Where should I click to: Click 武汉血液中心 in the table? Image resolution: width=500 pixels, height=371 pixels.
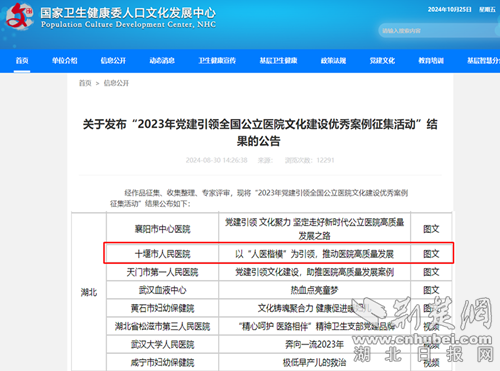[x=162, y=290]
